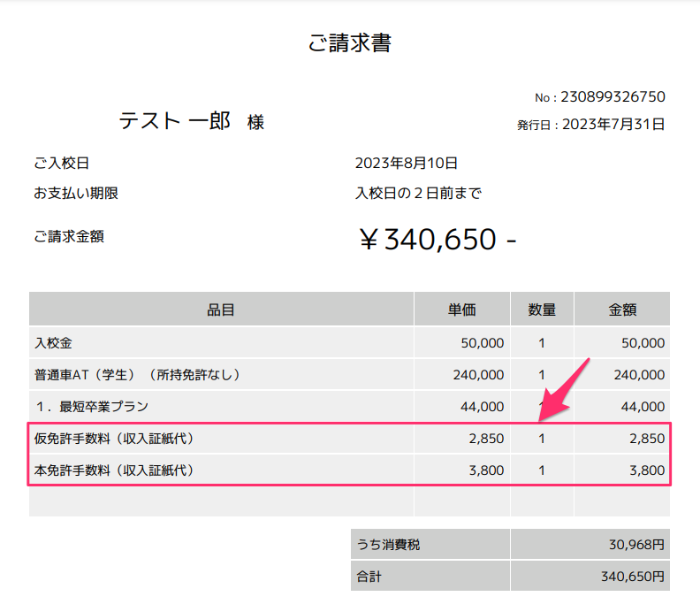Select the 仮免許手数料（収入証紙代） item name
The image size is (700, 604).
[x=113, y=439]
